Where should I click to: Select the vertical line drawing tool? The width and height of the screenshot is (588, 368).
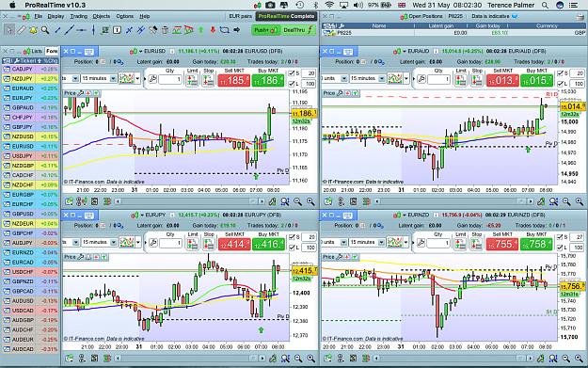(x=93, y=30)
